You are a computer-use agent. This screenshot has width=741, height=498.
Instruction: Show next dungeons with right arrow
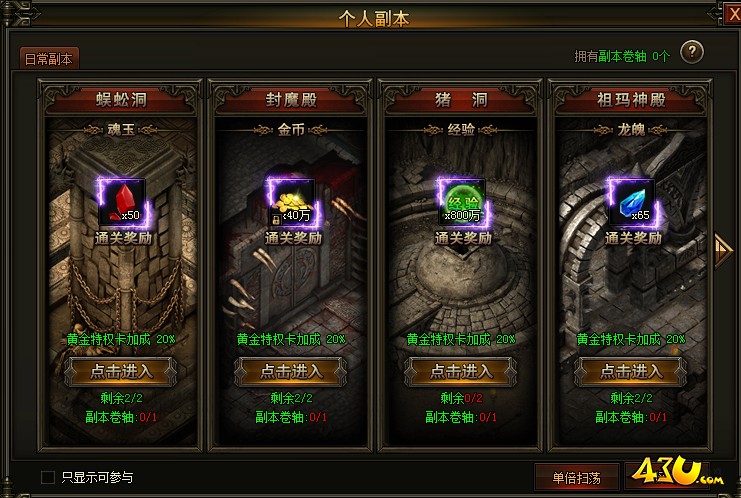(723, 251)
